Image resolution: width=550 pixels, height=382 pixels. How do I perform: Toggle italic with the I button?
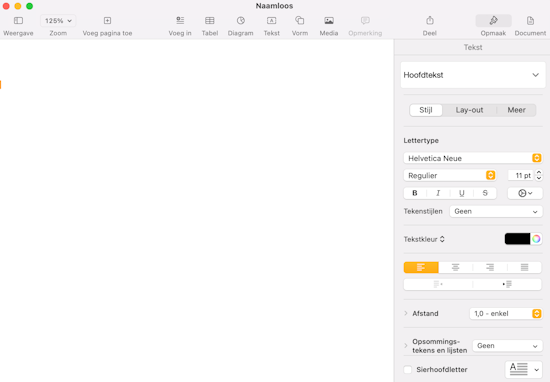[438, 193]
